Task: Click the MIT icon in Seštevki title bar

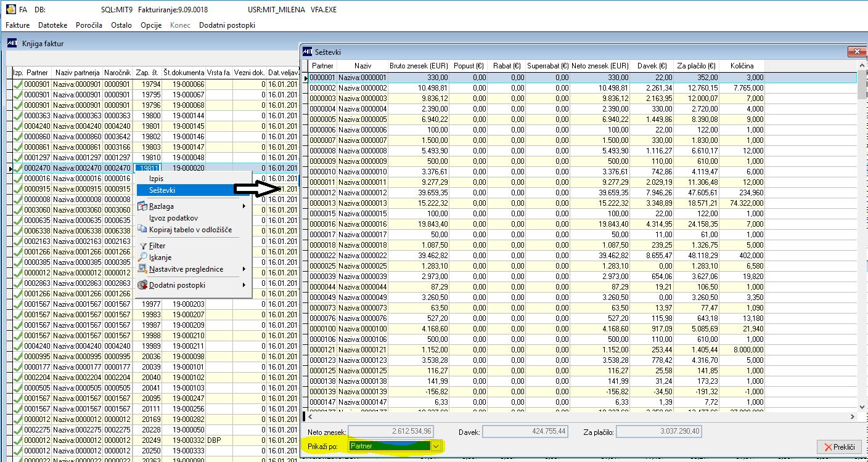Action: click(307, 52)
